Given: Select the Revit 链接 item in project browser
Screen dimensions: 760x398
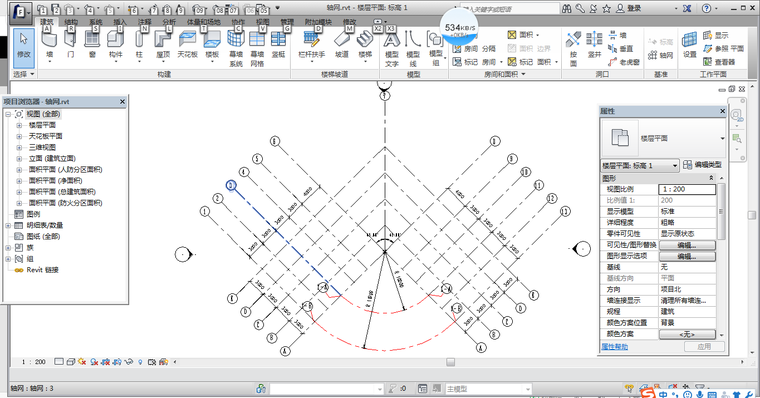Looking at the screenshot, I should pyautogui.click(x=42, y=270).
